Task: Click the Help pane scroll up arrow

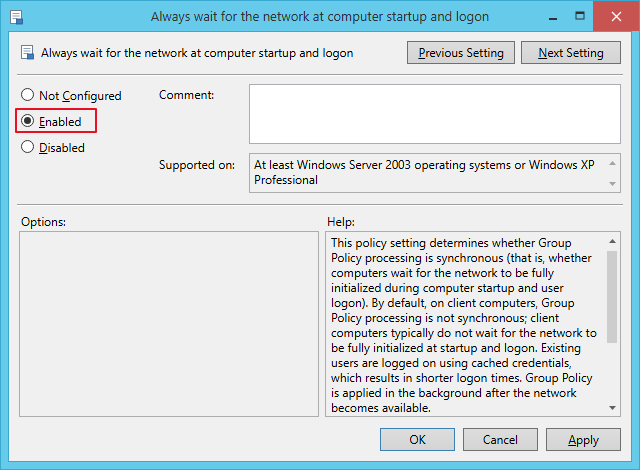Action: pyautogui.click(x=612, y=242)
